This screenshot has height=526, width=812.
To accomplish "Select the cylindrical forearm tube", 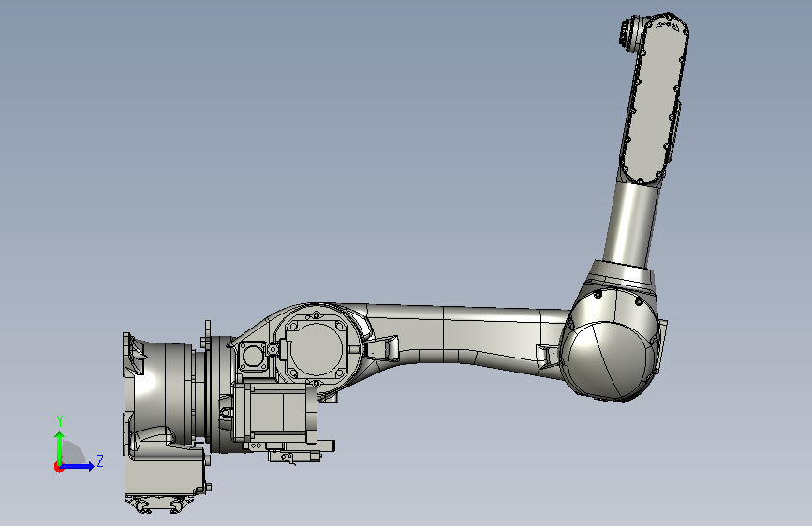I will (633, 224).
